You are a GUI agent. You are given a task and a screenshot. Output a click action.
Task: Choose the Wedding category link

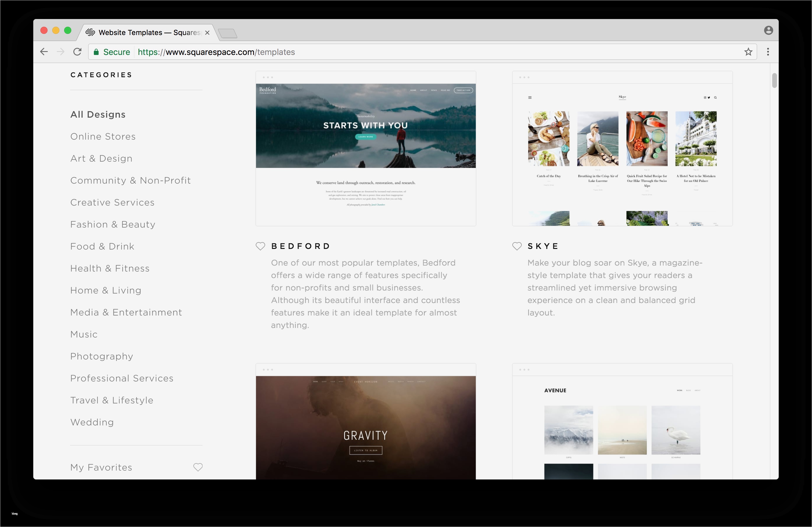(x=92, y=422)
